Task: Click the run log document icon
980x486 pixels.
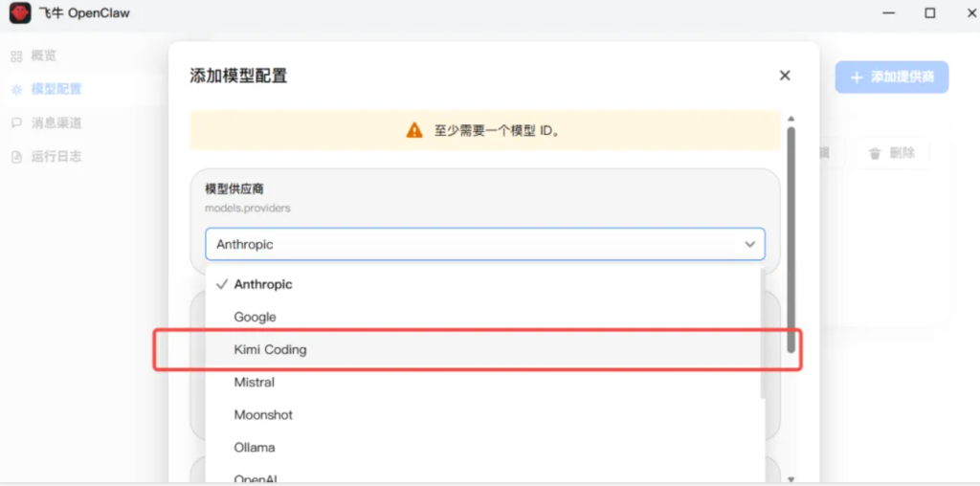Action: point(16,157)
